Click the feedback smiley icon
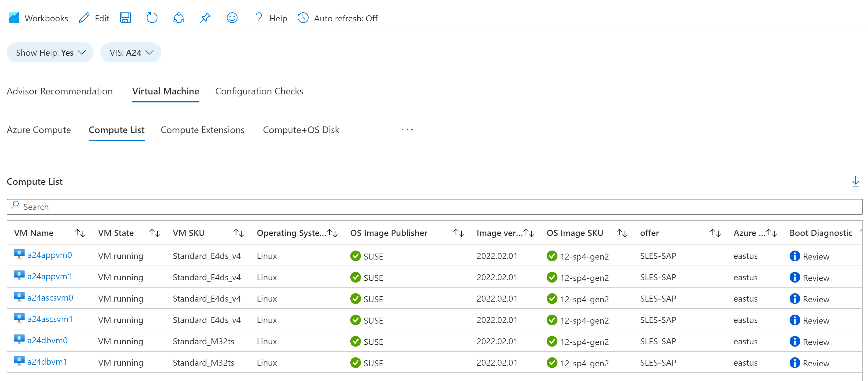Image resolution: width=868 pixels, height=381 pixels. [232, 18]
